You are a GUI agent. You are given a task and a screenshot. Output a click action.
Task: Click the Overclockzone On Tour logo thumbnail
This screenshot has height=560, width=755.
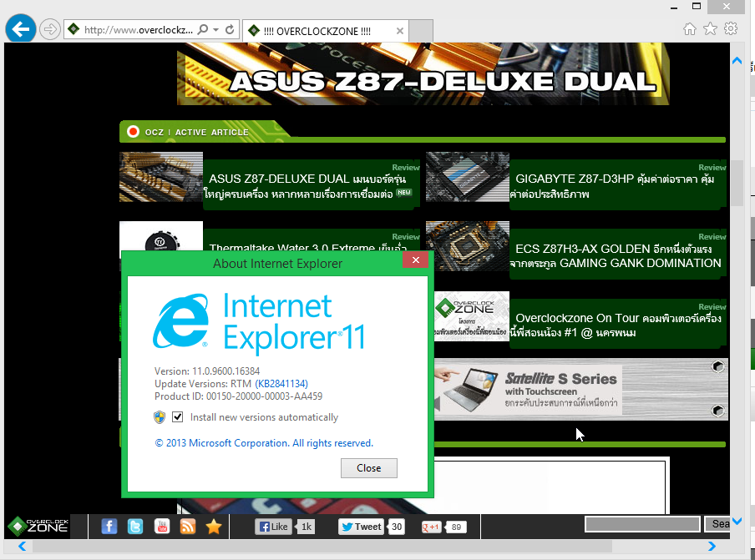pos(471,316)
